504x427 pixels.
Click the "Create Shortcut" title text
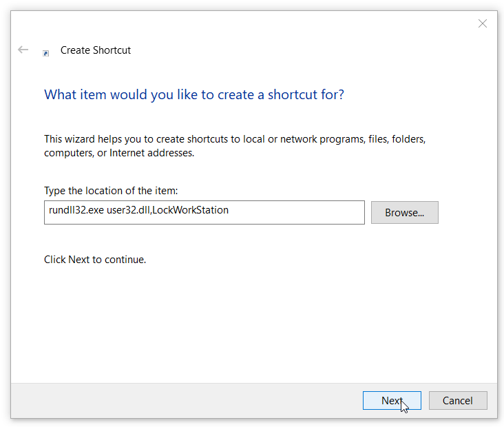tap(96, 50)
